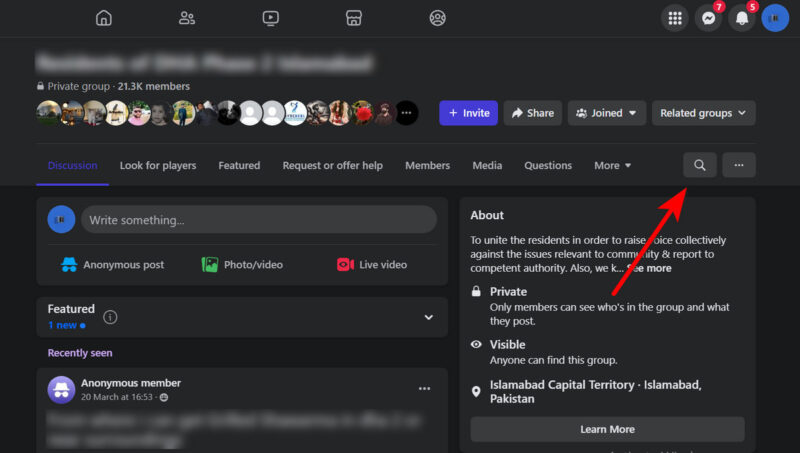800x453 pixels.
Task: Search within the group using magnifier icon
Action: 699,165
